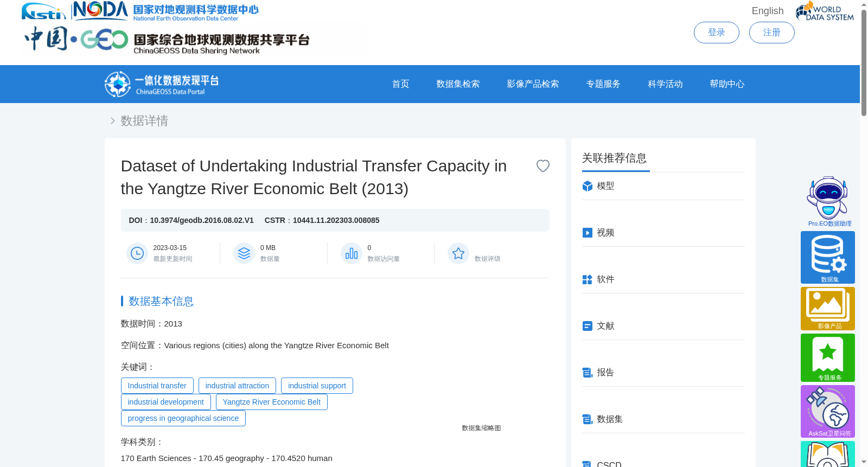Click the 注册 register button
868x467 pixels.
point(772,33)
